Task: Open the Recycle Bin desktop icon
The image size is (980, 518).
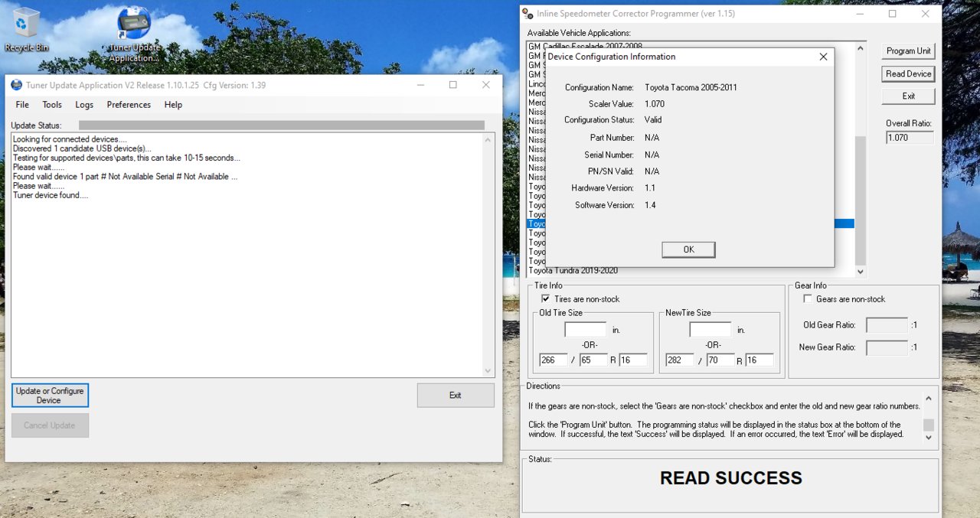Action: click(x=26, y=31)
